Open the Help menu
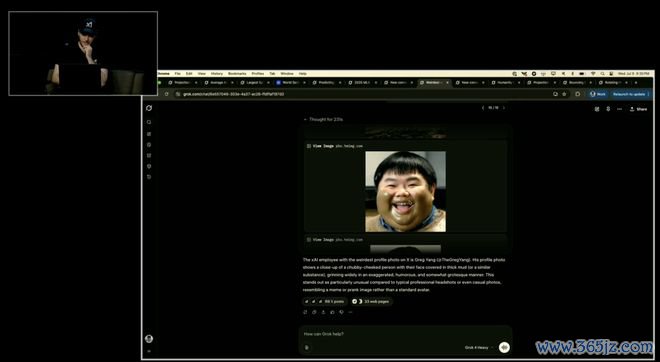The image size is (660, 362). pos(303,74)
